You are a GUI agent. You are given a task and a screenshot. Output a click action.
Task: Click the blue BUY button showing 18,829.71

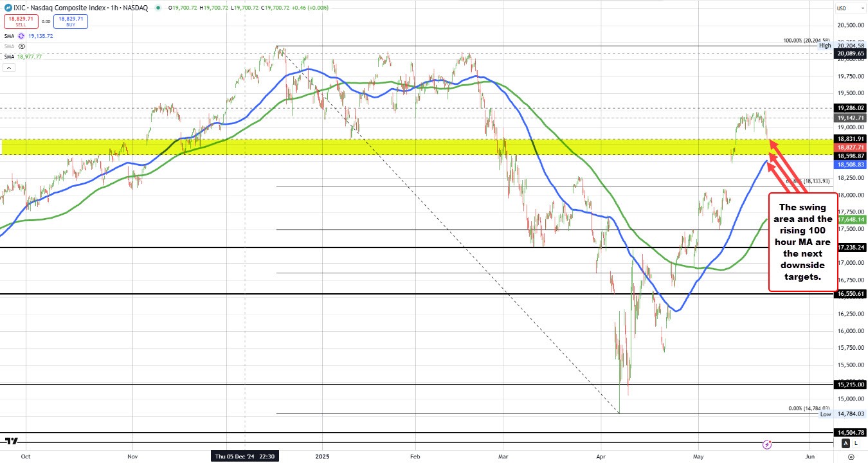coord(71,21)
